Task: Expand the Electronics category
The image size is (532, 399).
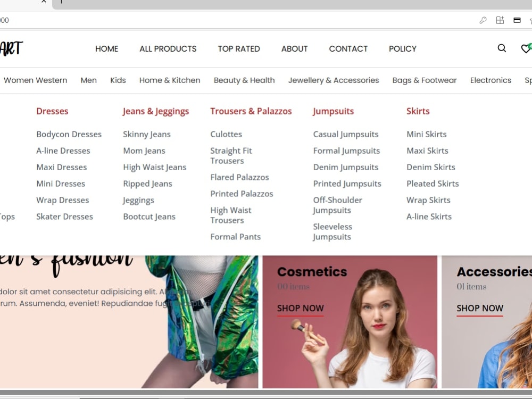Action: pos(491,80)
